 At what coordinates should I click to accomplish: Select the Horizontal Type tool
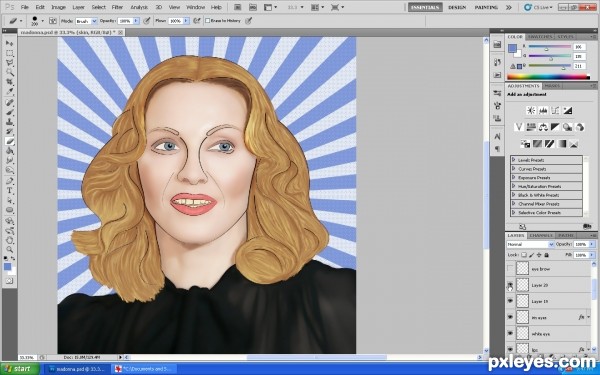coord(10,191)
